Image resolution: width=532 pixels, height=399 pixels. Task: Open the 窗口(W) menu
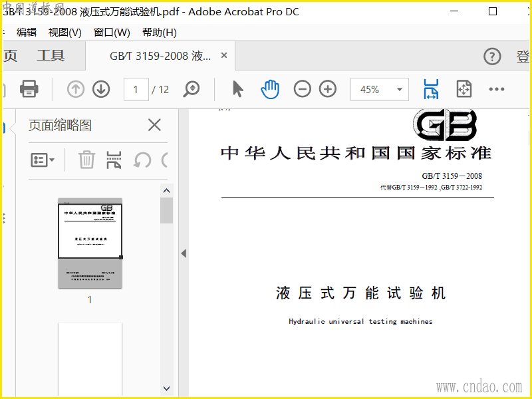point(112,32)
